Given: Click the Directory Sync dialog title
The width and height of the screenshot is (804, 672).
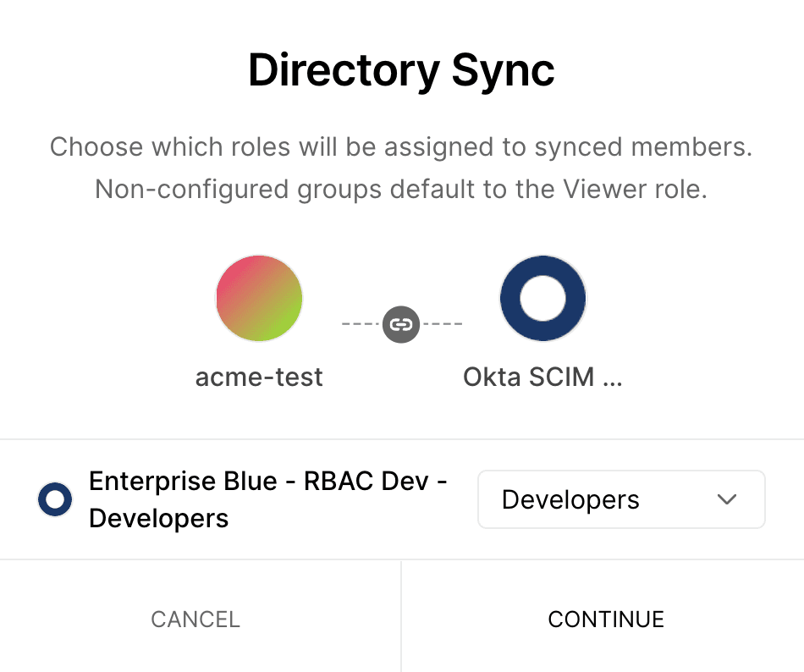Looking at the screenshot, I should pos(401,70).
